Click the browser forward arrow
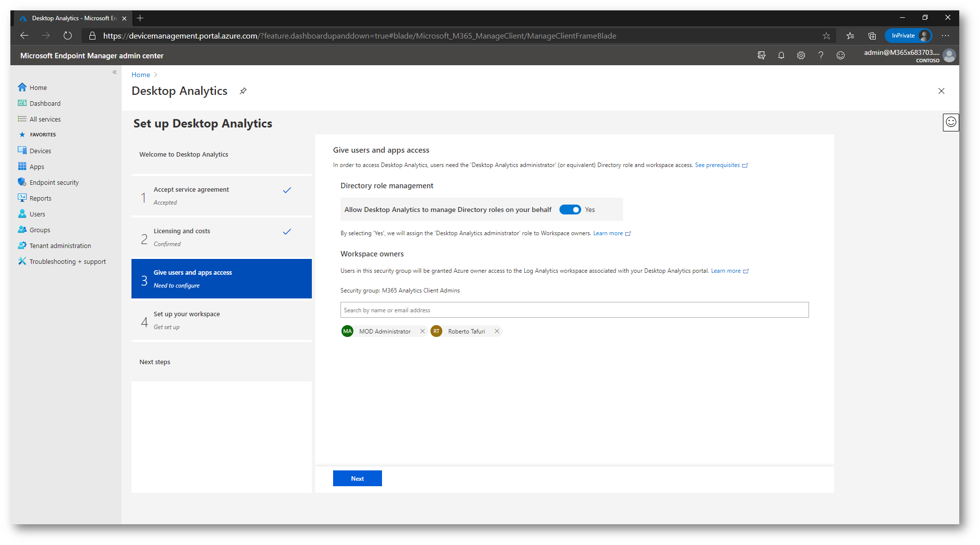Screen dimensions: 980x545 click(46, 36)
